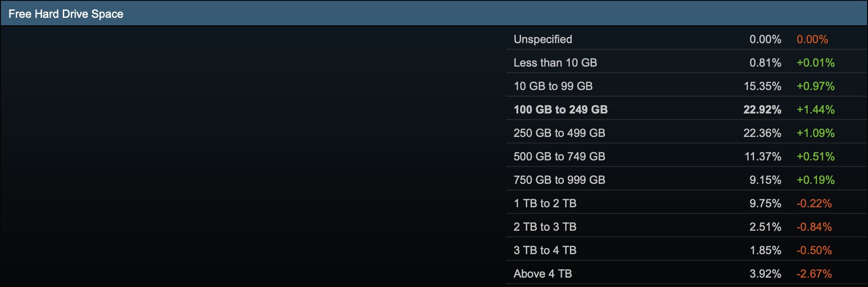Viewport: 868px width, 287px height.
Task: Select the Above 4 TB row
Action: (687, 273)
